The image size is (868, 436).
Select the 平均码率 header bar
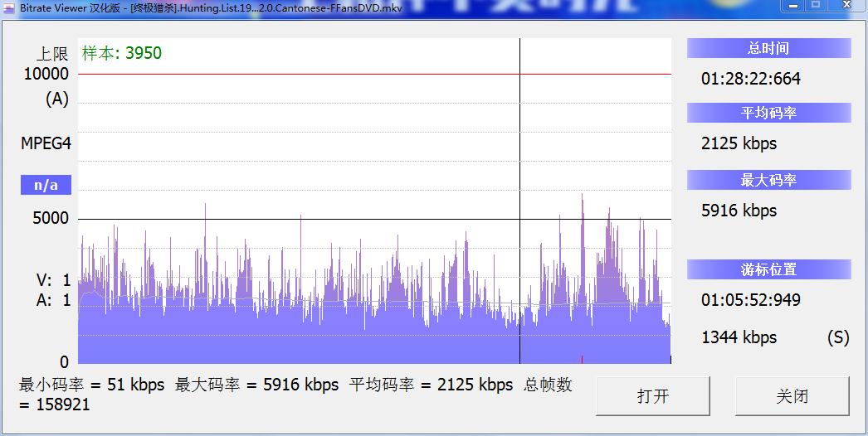[x=768, y=113]
